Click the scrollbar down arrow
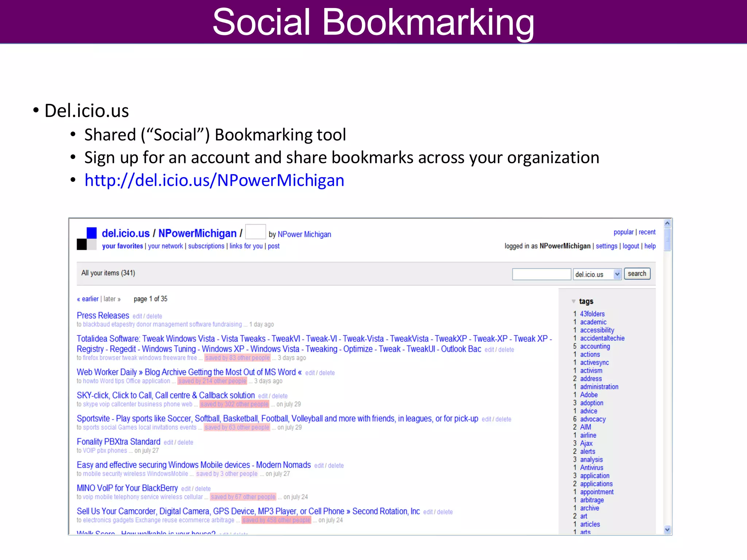Screen dimensions: 747x560 click(x=667, y=530)
